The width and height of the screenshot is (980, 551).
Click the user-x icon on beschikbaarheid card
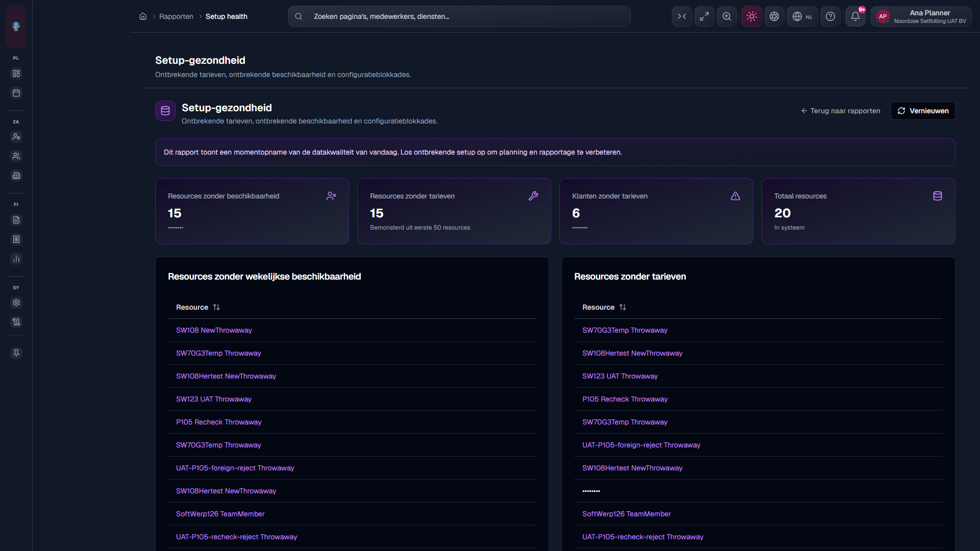pos(331,196)
